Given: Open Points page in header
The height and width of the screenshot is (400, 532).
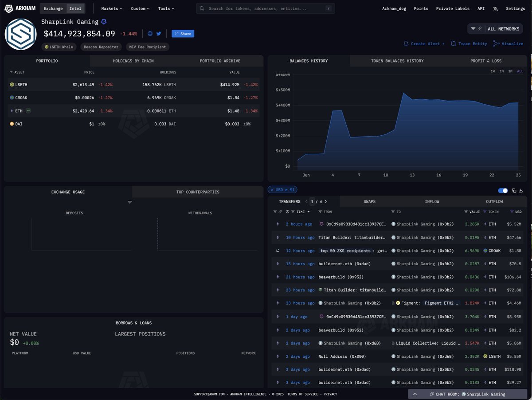Looking at the screenshot, I should (421, 8).
